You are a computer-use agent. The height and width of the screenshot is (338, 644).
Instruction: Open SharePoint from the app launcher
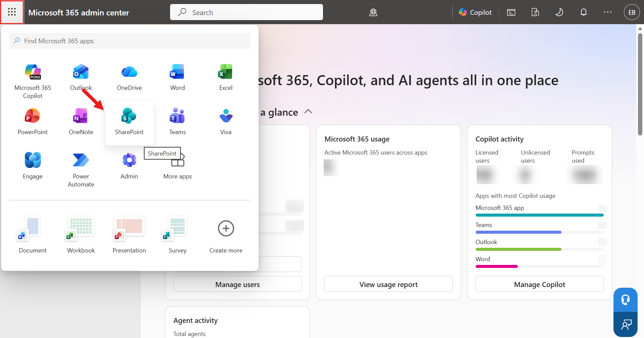coord(129,123)
